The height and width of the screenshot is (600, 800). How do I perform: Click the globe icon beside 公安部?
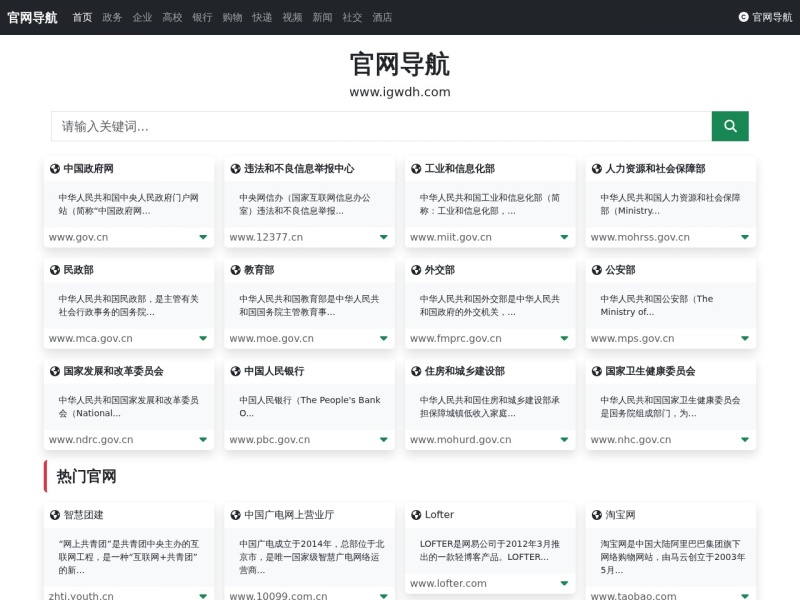596,270
